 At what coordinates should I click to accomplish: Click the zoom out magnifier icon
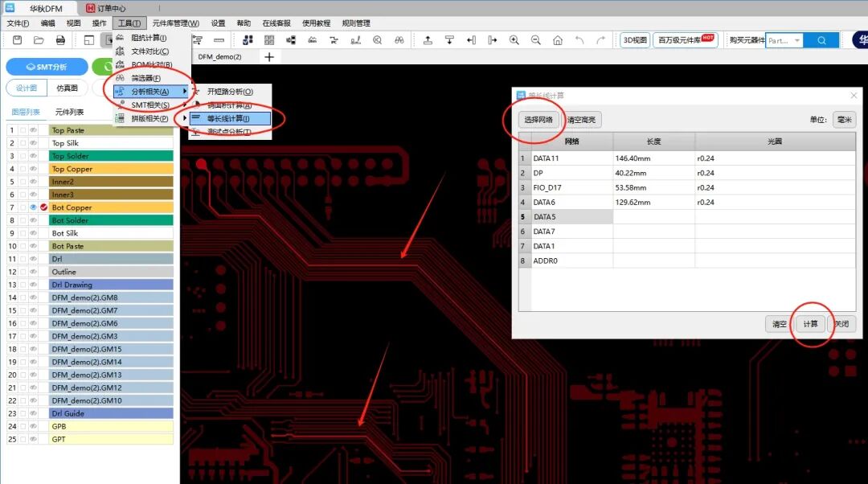tap(536, 40)
